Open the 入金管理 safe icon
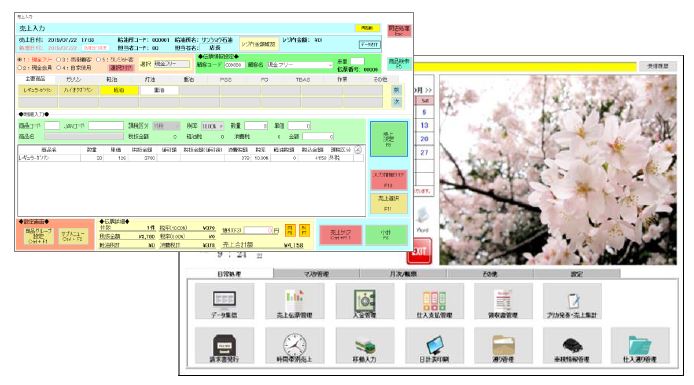 click(x=364, y=301)
